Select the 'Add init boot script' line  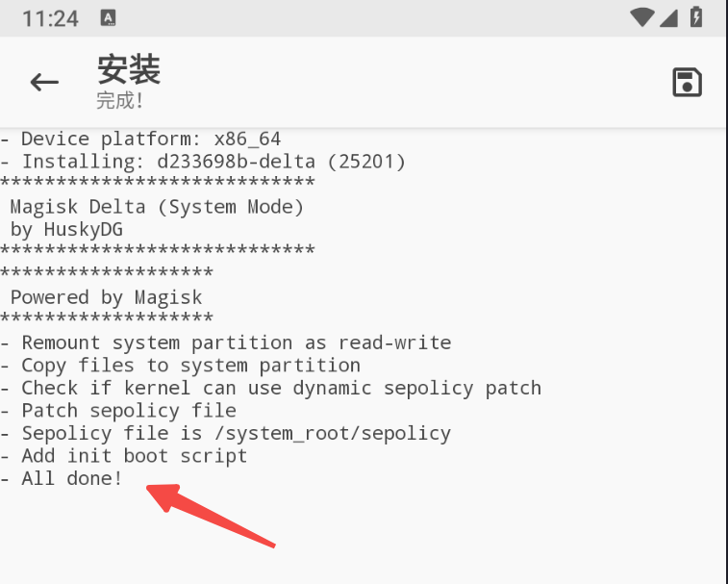pos(123,456)
